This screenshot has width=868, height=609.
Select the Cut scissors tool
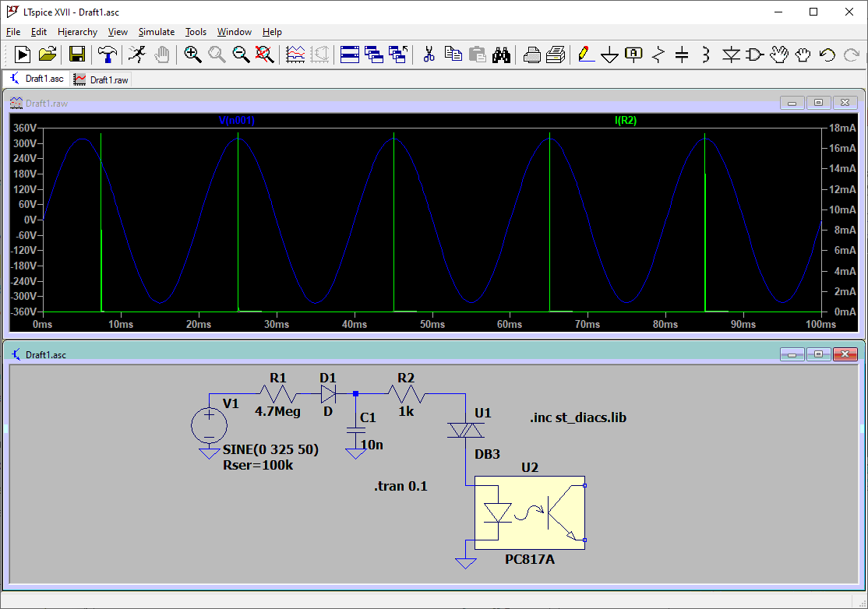point(429,55)
